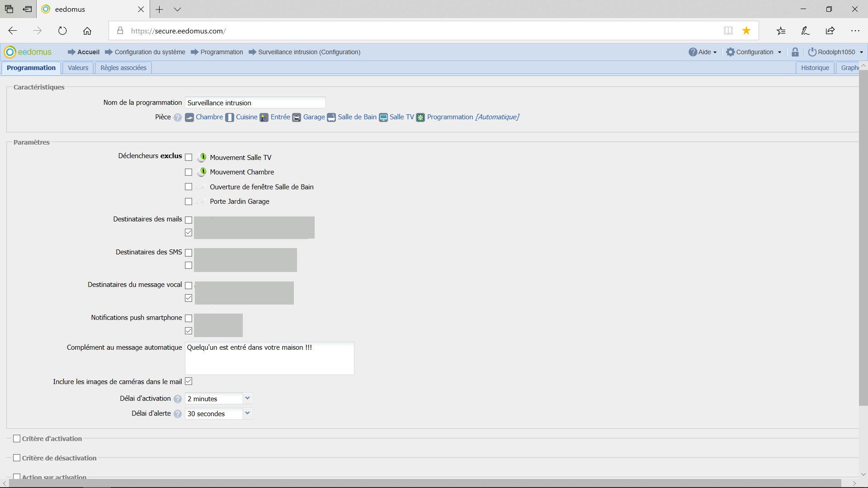The image size is (868, 488).
Task: Click the vertical page scrollbar
Action: tap(863, 237)
